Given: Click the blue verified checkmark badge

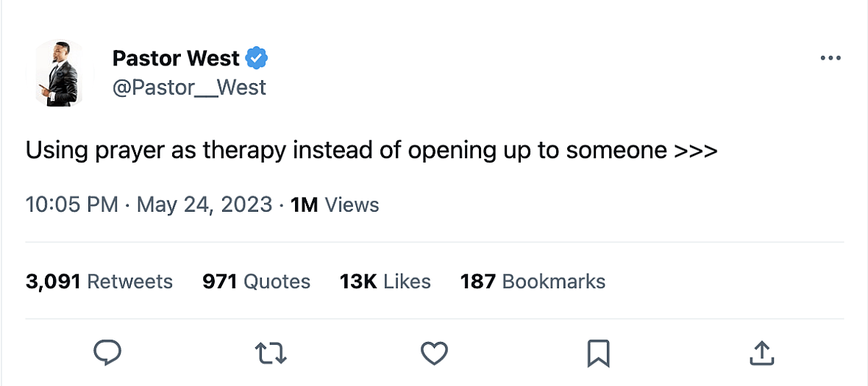Looking at the screenshot, I should pyautogui.click(x=257, y=57).
